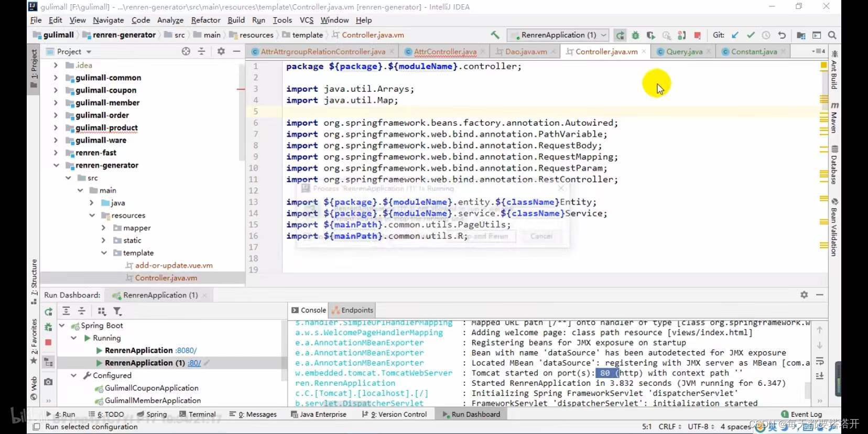Toggle Maven side tool window
The height and width of the screenshot is (434, 868).
click(x=834, y=118)
